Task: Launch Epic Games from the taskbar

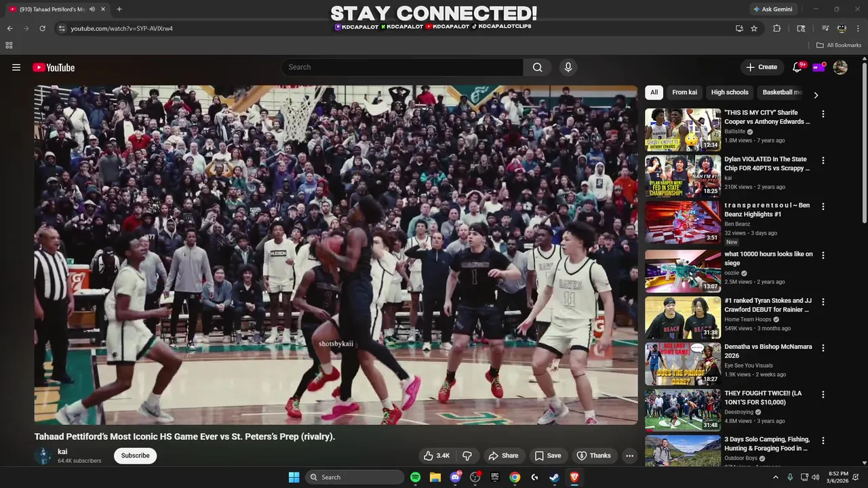Action: (495, 477)
